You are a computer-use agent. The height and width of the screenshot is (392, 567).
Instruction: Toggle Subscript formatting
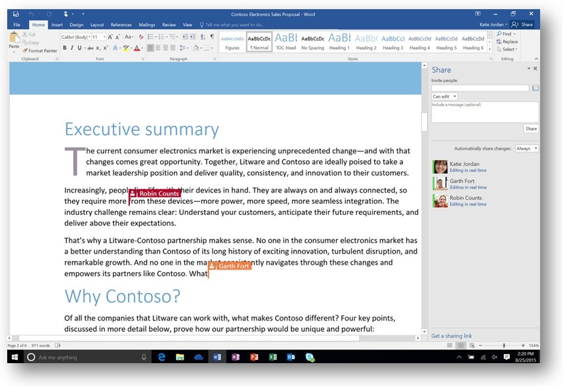point(98,48)
